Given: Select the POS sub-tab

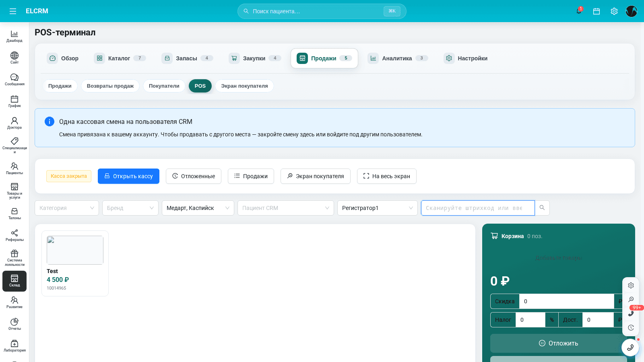Looking at the screenshot, I should pos(200,86).
